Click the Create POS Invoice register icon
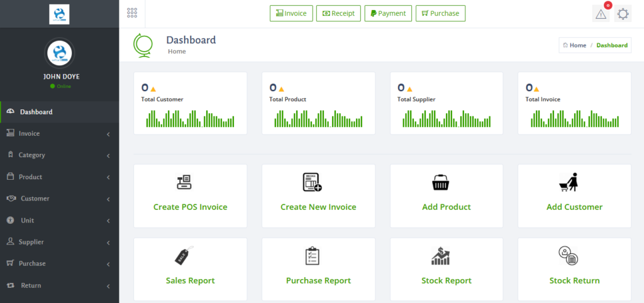Screen dimensions: 644x303 (x=184, y=182)
